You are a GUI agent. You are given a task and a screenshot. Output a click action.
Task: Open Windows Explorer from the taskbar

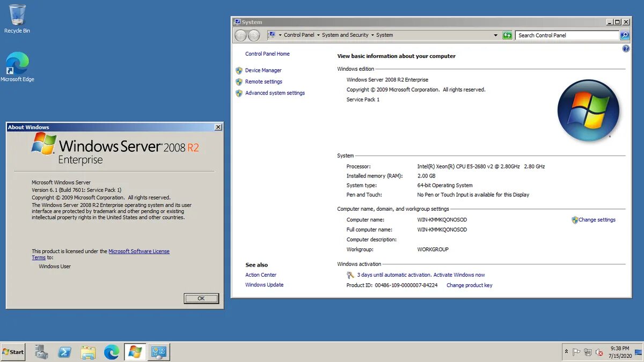pyautogui.click(x=88, y=352)
